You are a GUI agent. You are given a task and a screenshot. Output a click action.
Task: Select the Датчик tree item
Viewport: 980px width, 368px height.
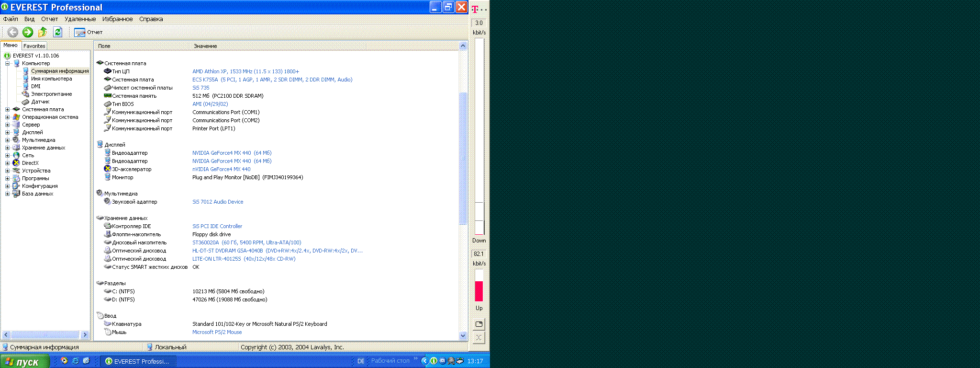[x=40, y=102]
